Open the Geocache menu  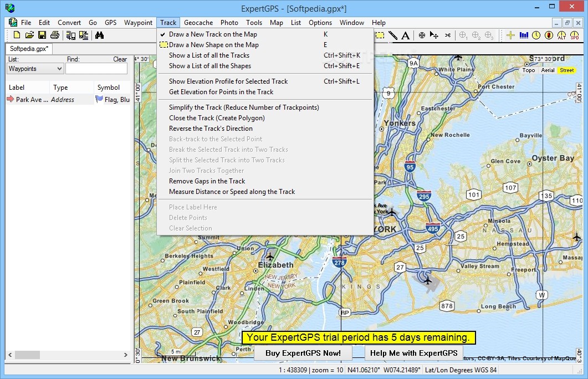coord(198,23)
